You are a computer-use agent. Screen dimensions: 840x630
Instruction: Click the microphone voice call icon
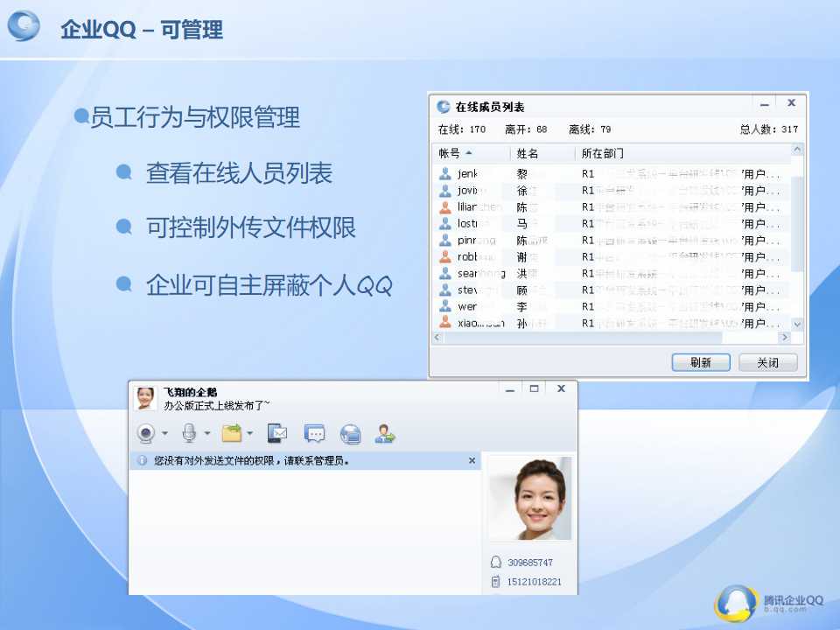pyautogui.click(x=188, y=433)
